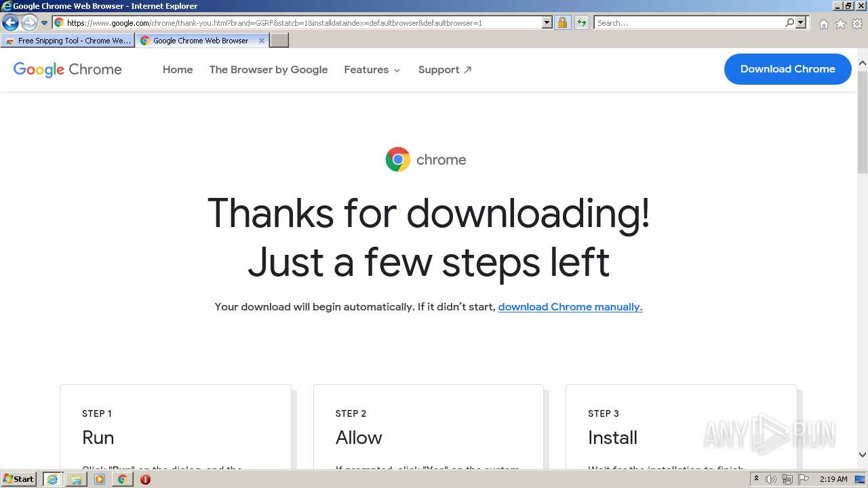Click the Download Chrome button
Image resolution: width=868 pixels, height=488 pixels.
point(787,69)
